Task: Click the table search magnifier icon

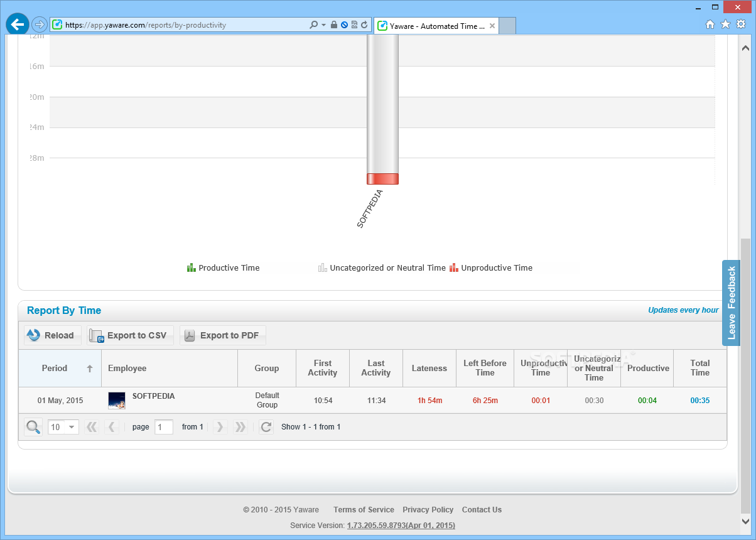Action: point(33,427)
